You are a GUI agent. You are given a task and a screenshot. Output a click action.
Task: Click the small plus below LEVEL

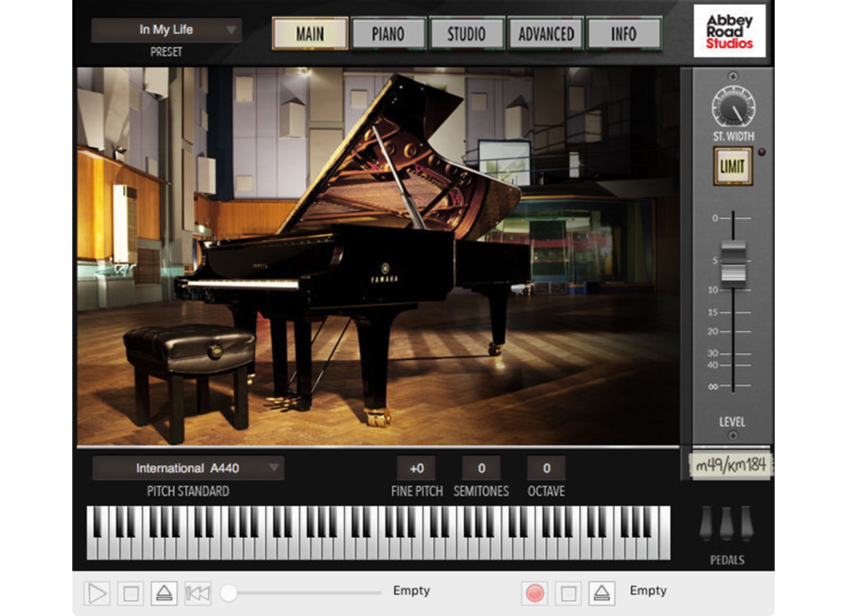coord(733,435)
